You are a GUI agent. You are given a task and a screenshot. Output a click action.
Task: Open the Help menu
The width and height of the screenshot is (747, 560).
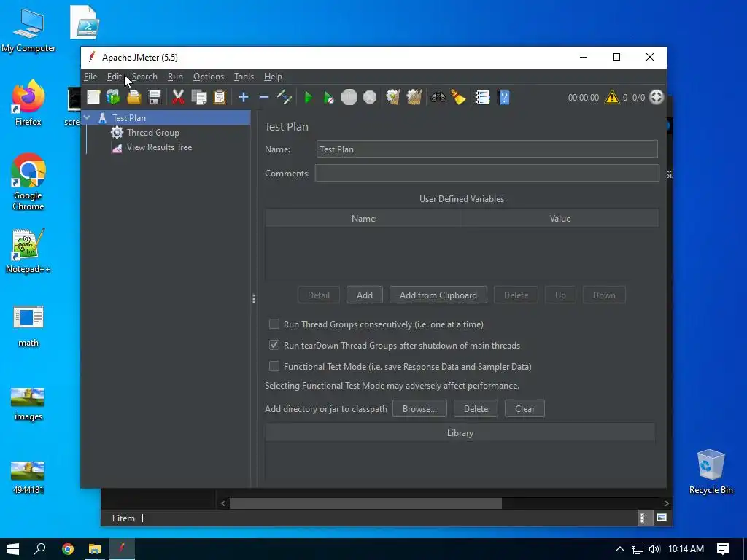pos(273,77)
